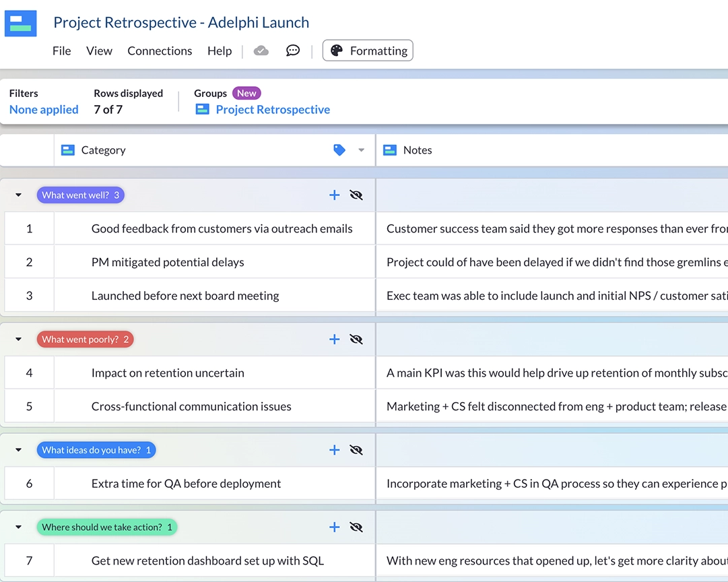Click the What went well purple tag
Viewport: 728px width, 582px height.
(x=80, y=195)
